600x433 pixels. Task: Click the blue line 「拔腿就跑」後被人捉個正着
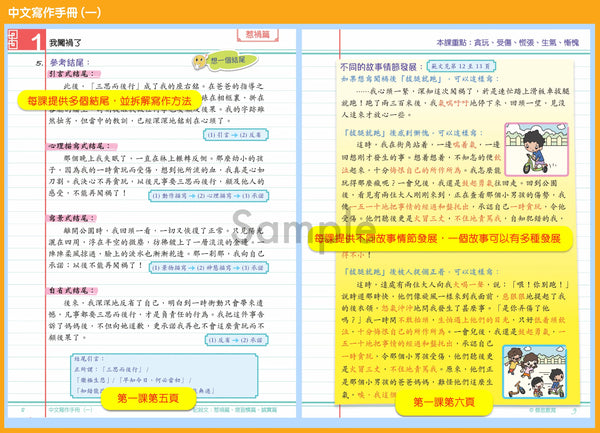(422, 272)
